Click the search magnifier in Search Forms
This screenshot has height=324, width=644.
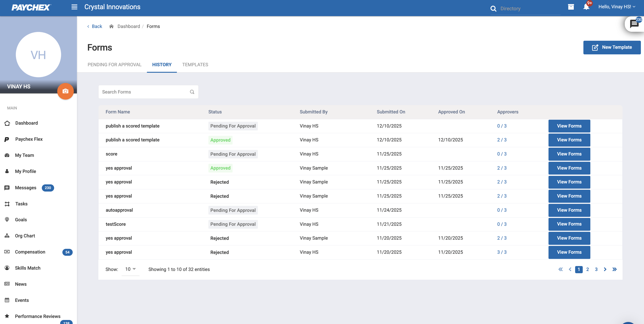[192, 92]
